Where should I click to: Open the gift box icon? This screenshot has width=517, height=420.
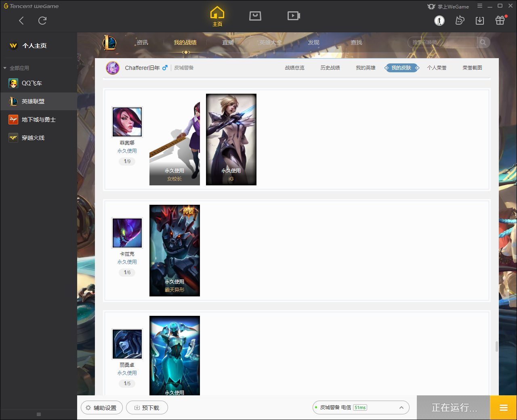pos(500,20)
